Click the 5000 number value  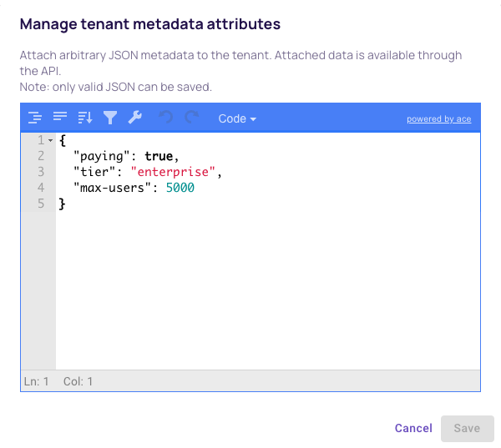[180, 188]
